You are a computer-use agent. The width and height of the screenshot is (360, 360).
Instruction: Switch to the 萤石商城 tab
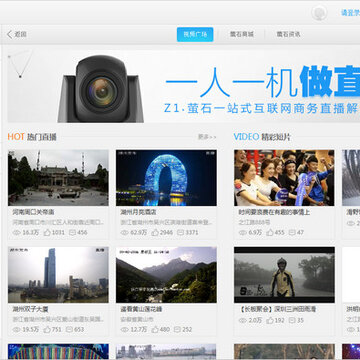coord(242,34)
